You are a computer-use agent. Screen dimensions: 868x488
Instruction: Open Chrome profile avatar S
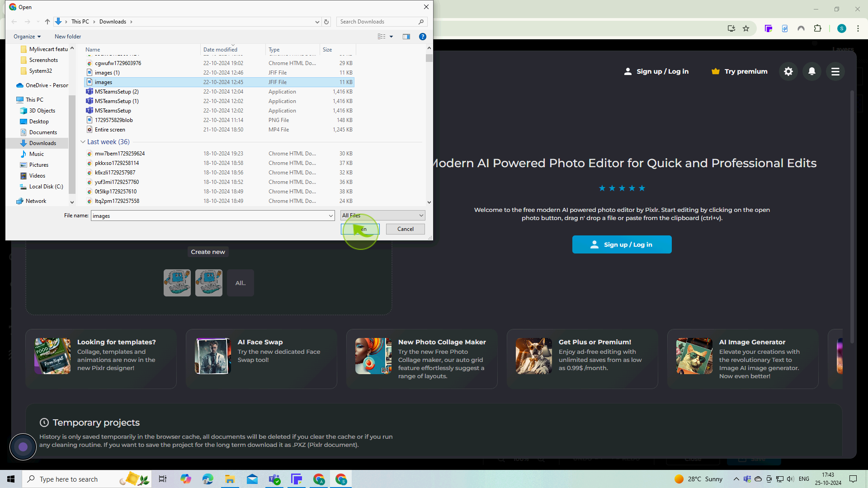point(842,28)
